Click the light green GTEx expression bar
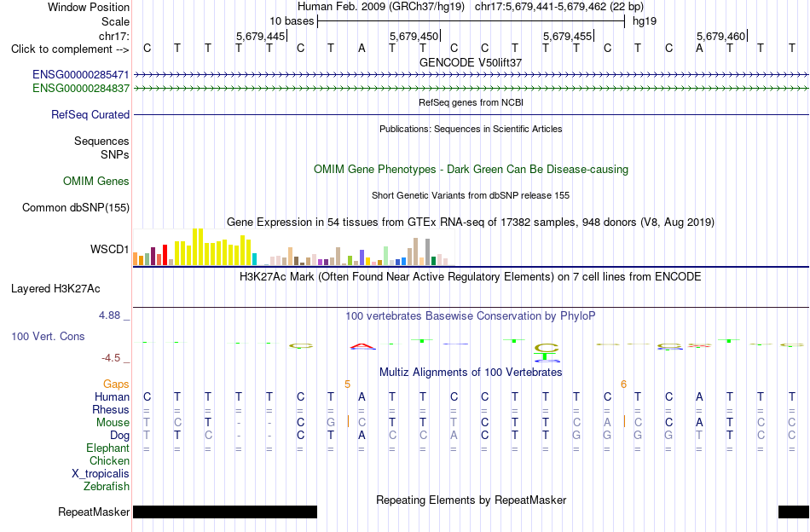 tap(385, 256)
